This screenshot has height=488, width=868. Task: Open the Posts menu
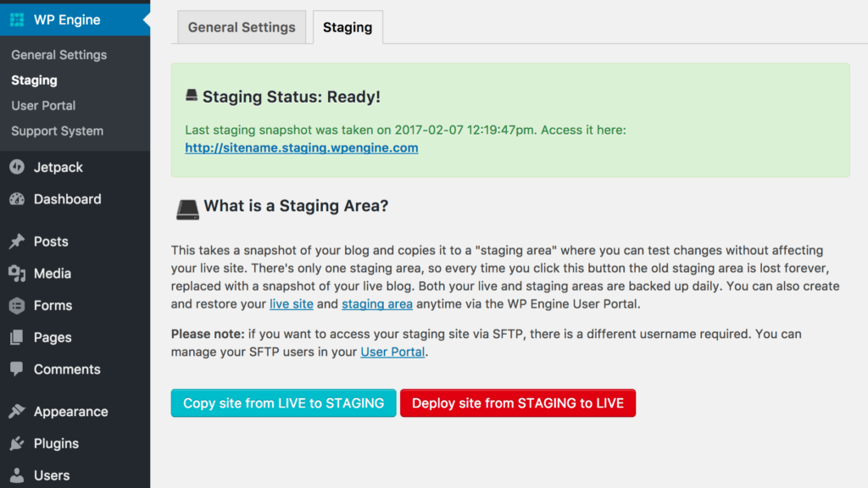tap(75, 241)
